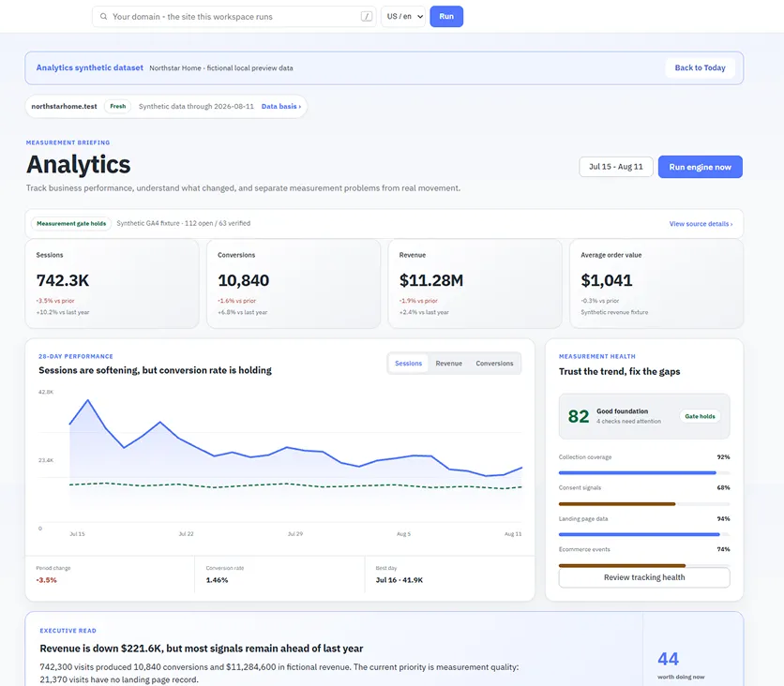Switch to the Conversions chart tab
This screenshot has width=784, height=686.
[494, 364]
